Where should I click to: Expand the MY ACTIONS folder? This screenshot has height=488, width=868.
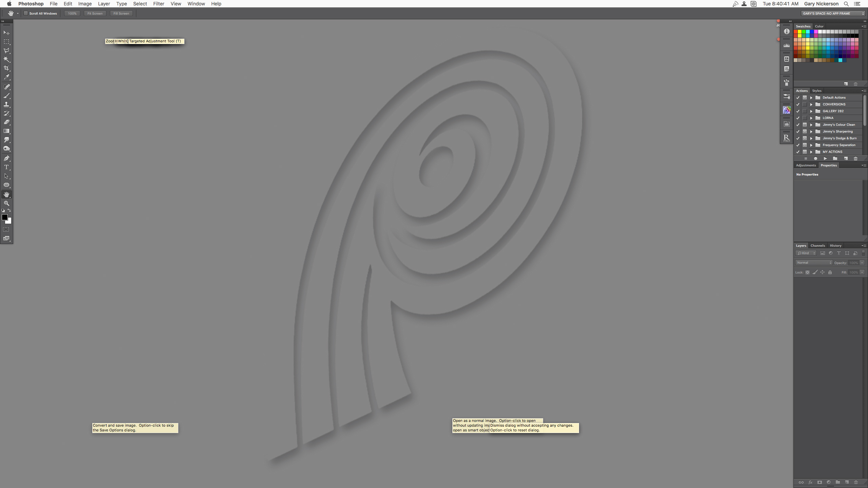[x=811, y=152]
